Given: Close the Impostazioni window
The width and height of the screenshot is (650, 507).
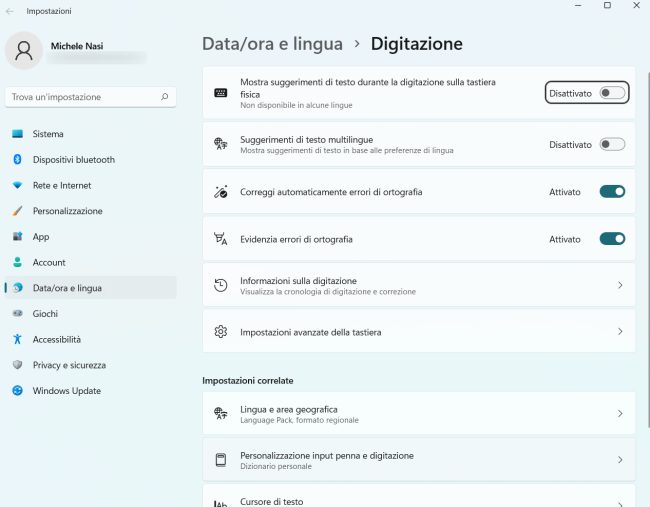Looking at the screenshot, I should 636,5.
